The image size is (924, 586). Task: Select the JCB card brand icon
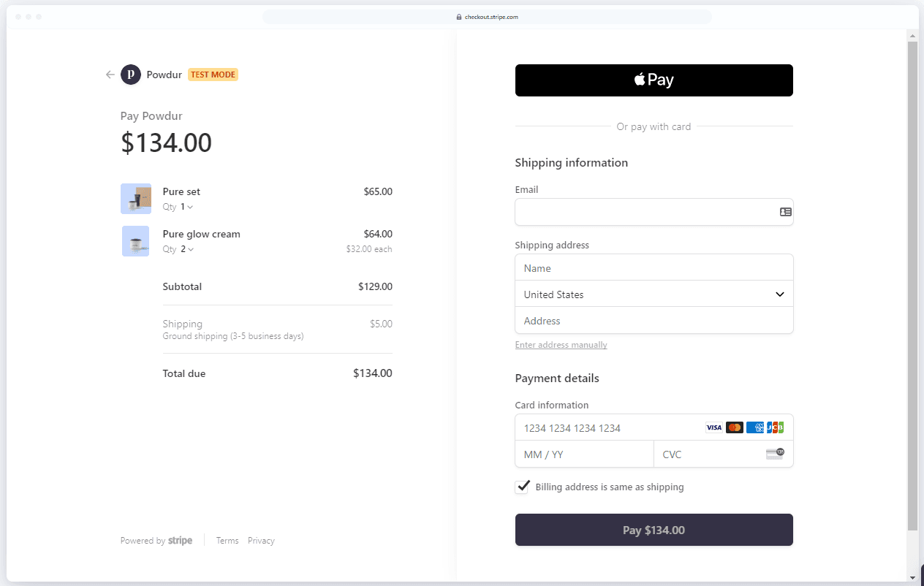[775, 427]
